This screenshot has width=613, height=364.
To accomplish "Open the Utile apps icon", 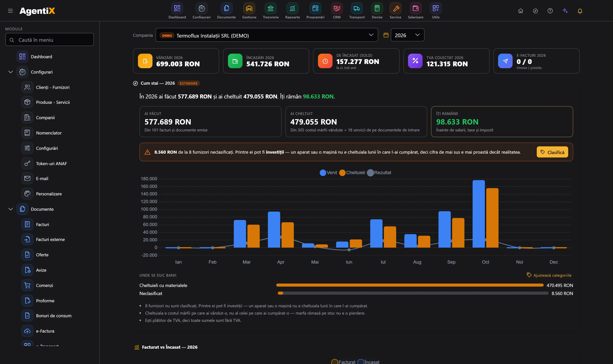I will click(436, 9).
